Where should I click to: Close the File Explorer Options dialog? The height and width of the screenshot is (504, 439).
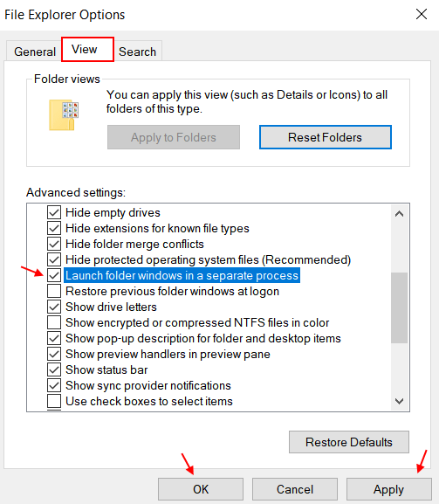coord(422,14)
